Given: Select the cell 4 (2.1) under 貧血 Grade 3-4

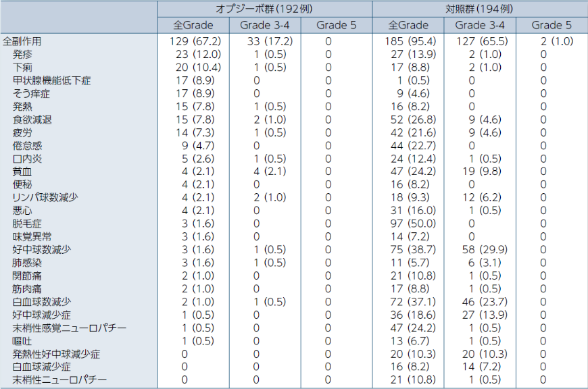Looking at the screenshot, I should [270, 172].
